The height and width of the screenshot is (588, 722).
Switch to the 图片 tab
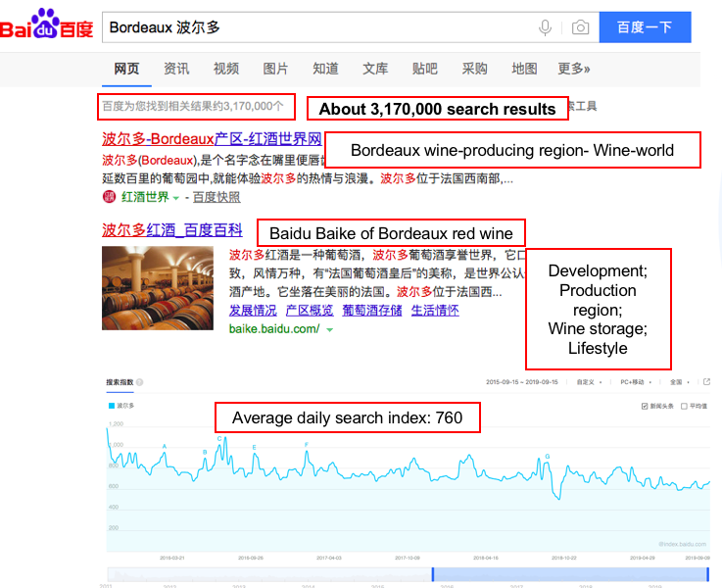pos(275,69)
